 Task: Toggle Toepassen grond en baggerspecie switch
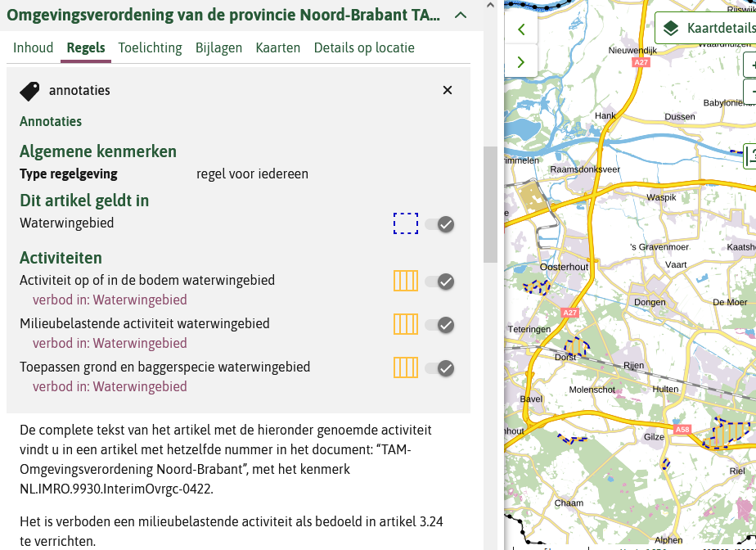(439, 368)
